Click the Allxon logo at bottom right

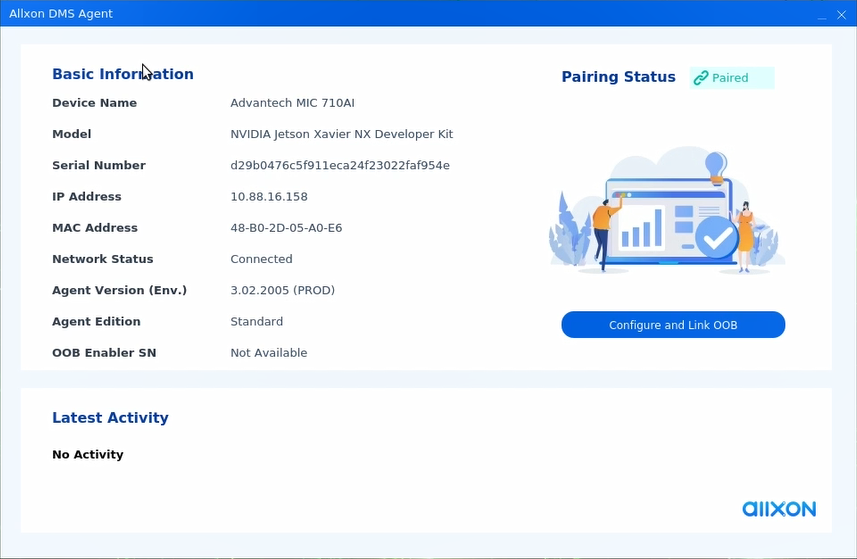pyautogui.click(x=778, y=509)
